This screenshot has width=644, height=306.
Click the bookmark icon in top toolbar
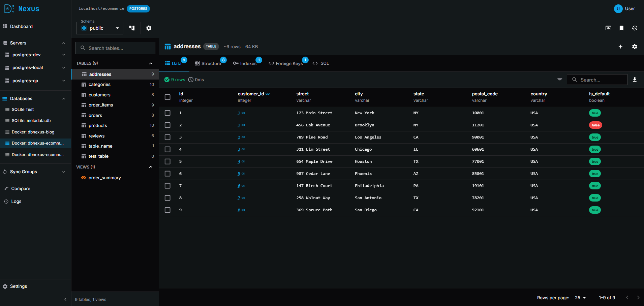(x=621, y=28)
